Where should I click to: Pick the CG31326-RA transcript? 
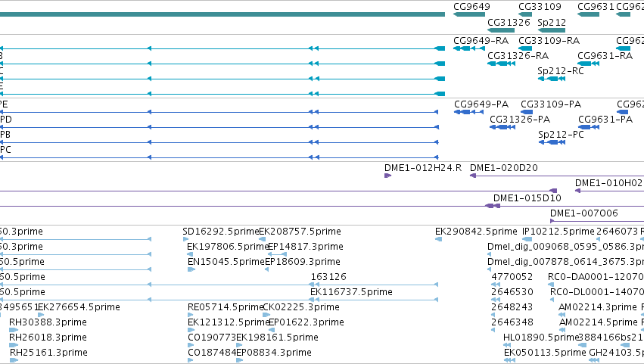pos(501,64)
